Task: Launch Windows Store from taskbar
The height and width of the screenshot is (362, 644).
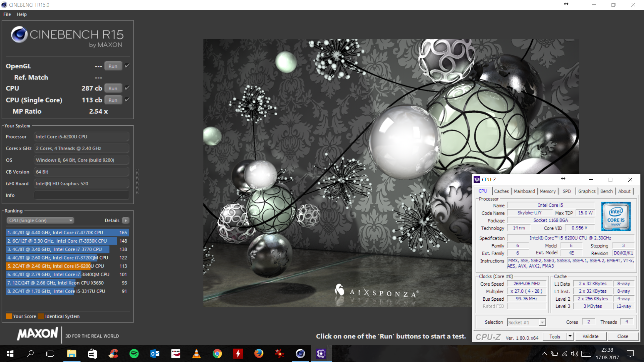Action: (x=92, y=353)
